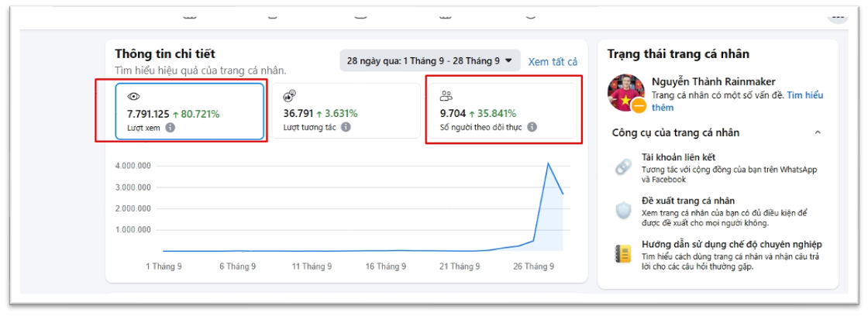This screenshot has width=868, height=316.
Task: Click the Tài khoản liên kết link icon
Action: 623,167
